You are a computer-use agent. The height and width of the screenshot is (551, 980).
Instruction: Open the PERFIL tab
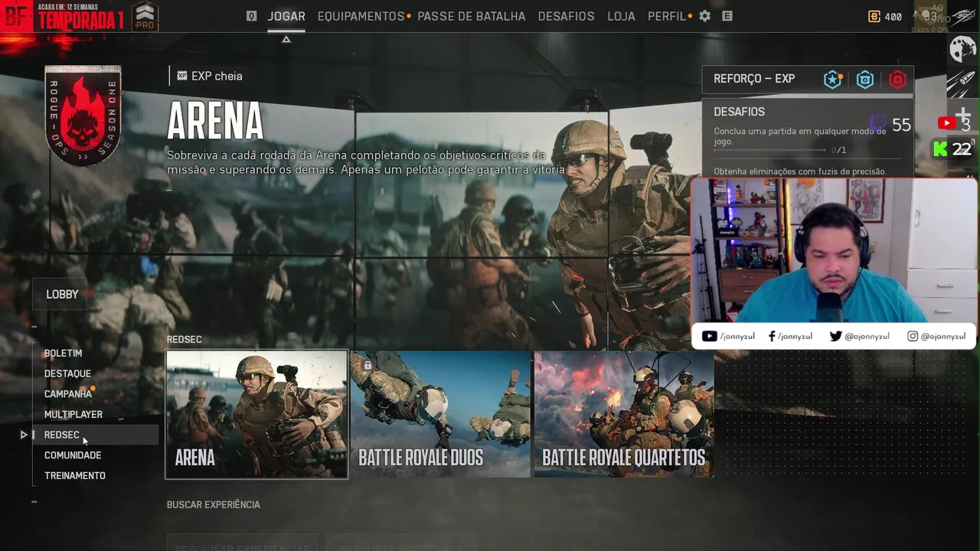pyautogui.click(x=667, y=16)
